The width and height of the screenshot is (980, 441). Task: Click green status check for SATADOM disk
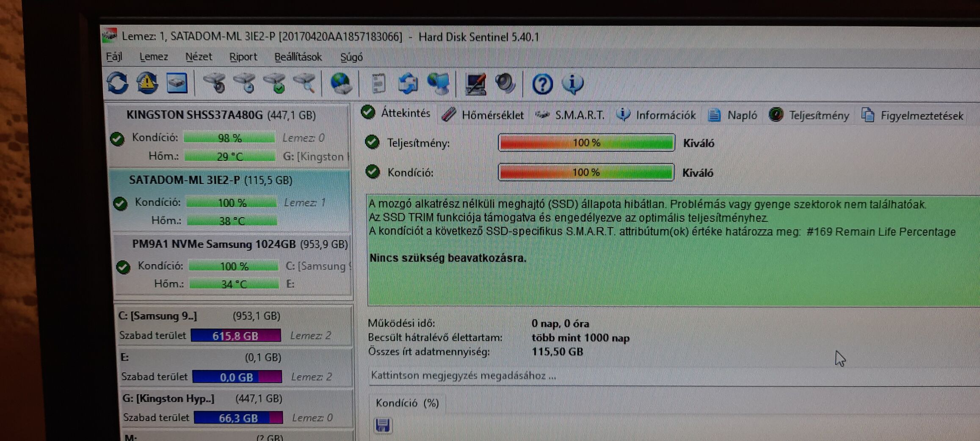(x=120, y=204)
